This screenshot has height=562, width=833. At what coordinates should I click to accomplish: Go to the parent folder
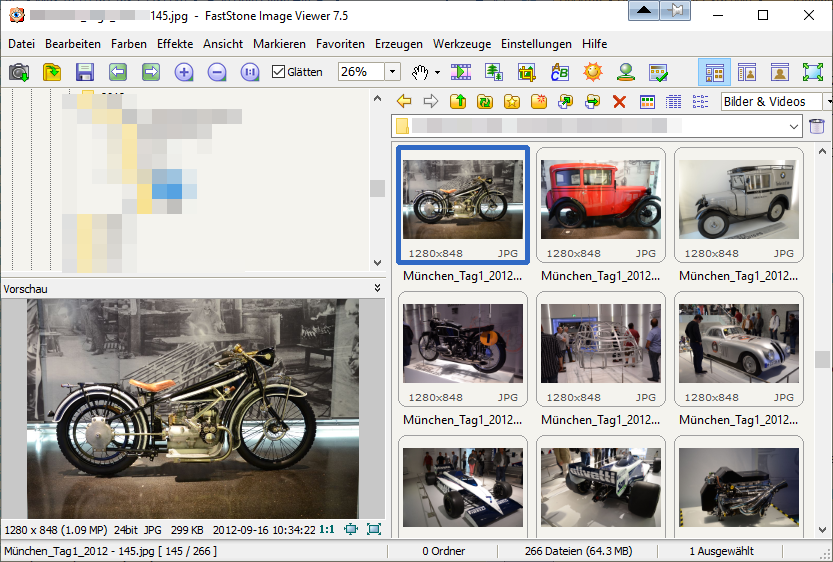tap(458, 101)
